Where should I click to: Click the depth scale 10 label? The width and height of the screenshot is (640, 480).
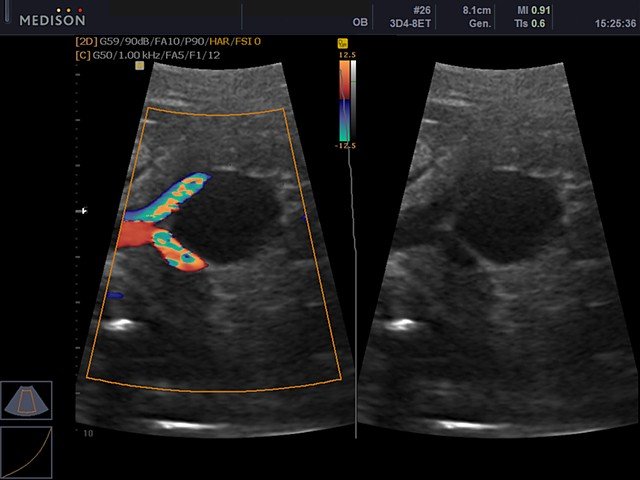click(x=88, y=435)
